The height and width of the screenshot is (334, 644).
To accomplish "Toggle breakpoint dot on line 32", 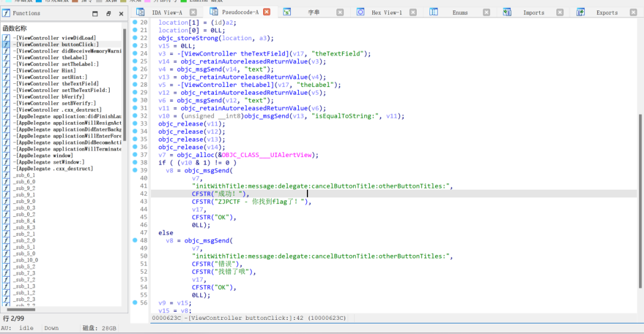I will (x=135, y=116).
